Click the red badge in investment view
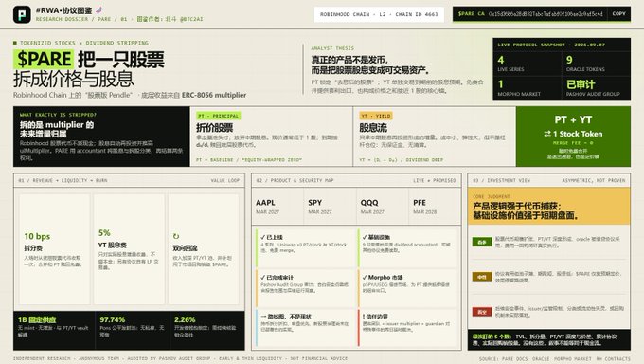 [x=482, y=312]
